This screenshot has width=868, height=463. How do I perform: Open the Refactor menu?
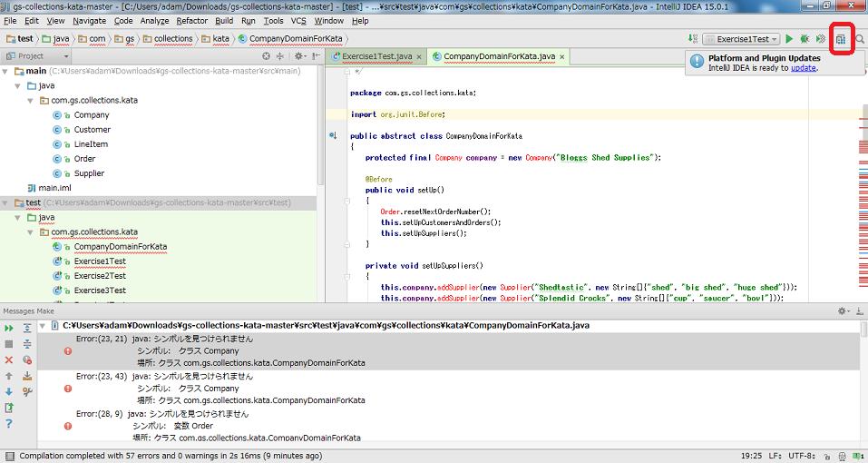click(192, 21)
